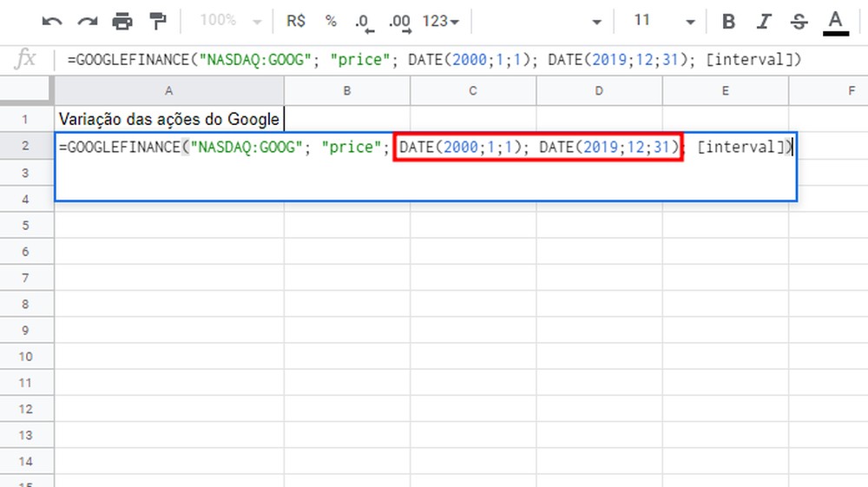Open the text color picker

tap(835, 23)
